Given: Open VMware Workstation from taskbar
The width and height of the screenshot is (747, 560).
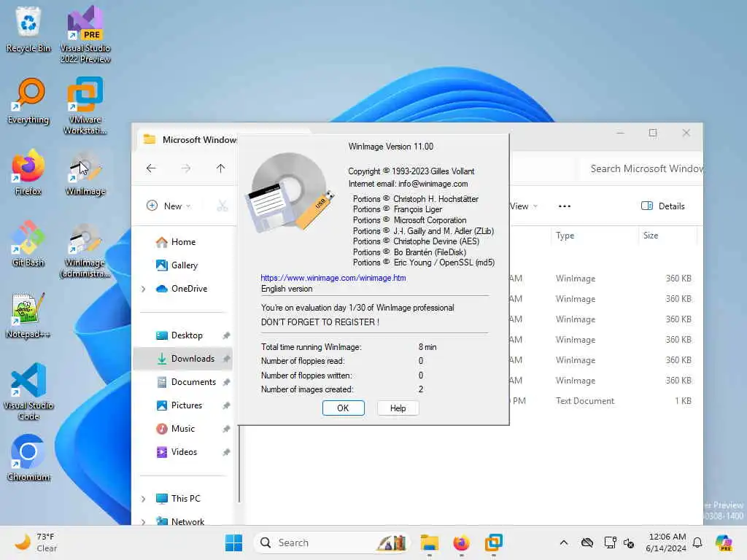Looking at the screenshot, I should [x=494, y=542].
